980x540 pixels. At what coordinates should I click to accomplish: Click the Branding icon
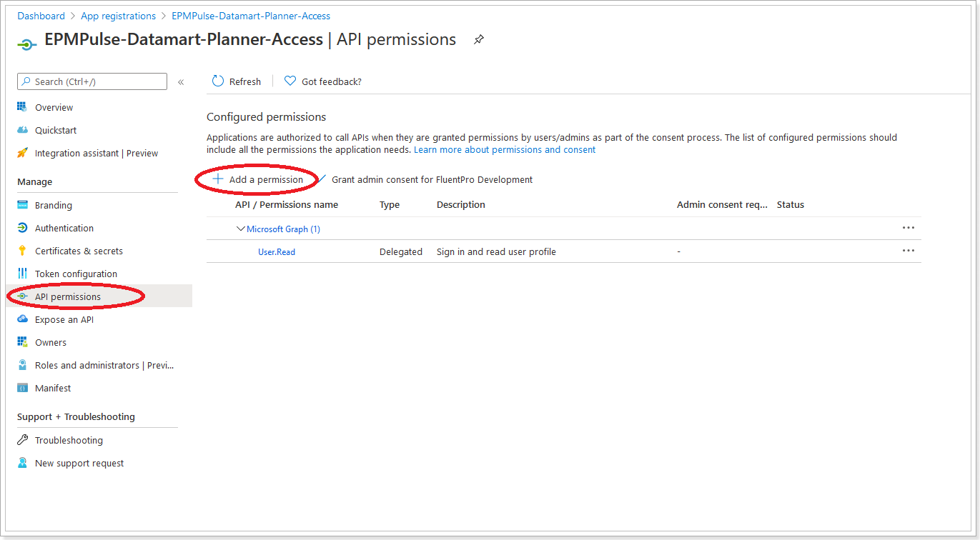pyautogui.click(x=22, y=205)
